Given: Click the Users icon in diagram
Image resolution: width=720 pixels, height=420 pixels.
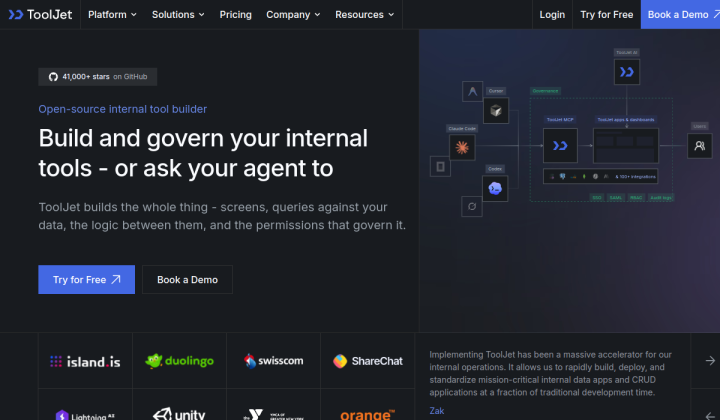Looking at the screenshot, I should point(700,146).
